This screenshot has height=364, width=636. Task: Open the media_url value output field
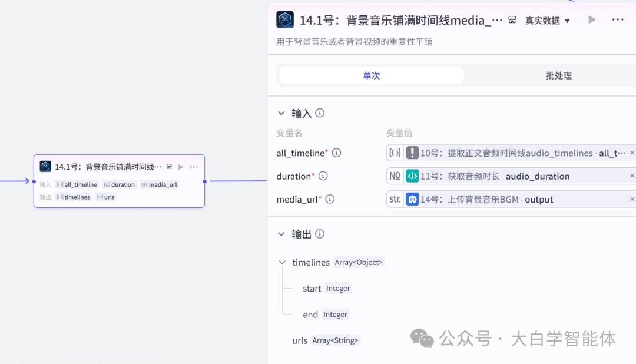click(511, 199)
